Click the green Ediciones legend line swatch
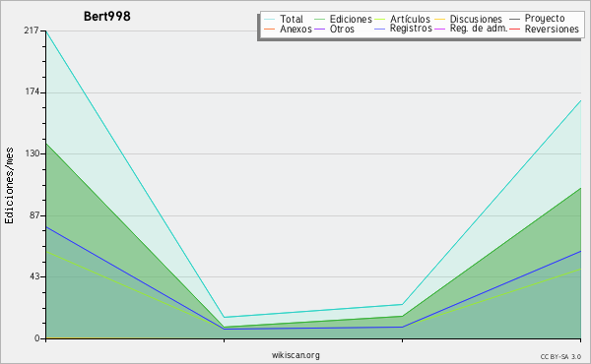591x364 pixels. coord(319,20)
